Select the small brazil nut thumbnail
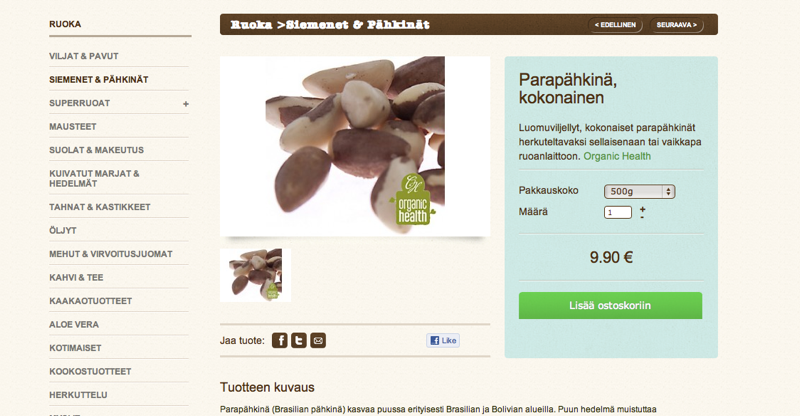This screenshot has width=800, height=416. (x=256, y=275)
